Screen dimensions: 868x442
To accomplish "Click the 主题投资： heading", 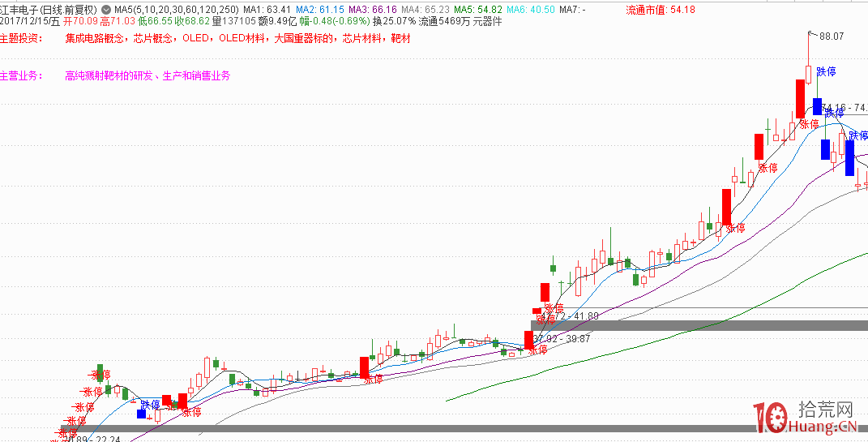I will [22, 39].
